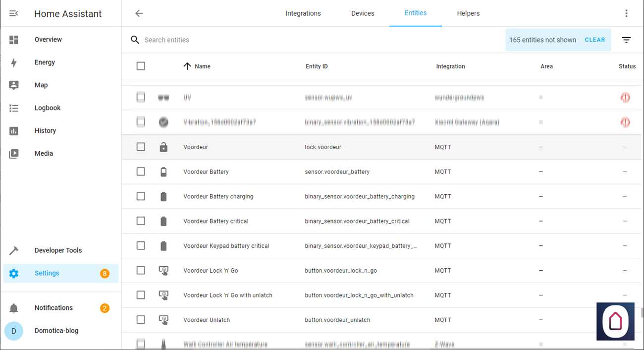Viewport: 644px width, 350px height.
Task: Sort entities by the Name column arrow
Action: coord(187,66)
